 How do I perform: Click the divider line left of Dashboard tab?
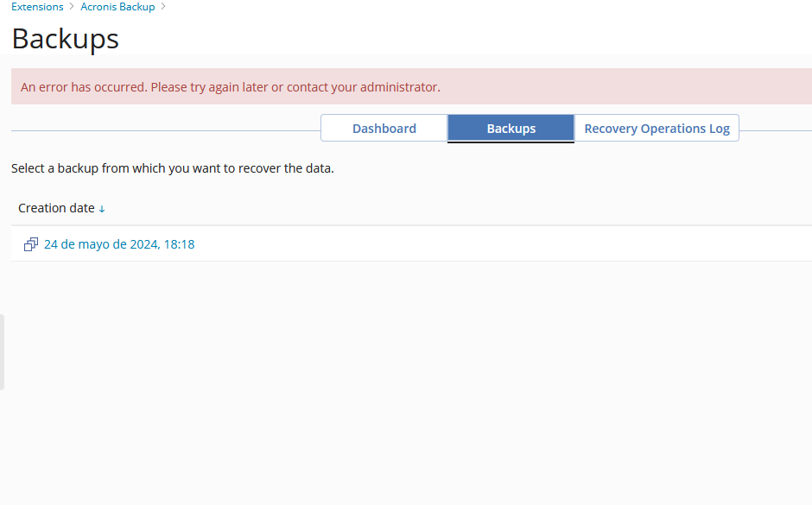click(x=164, y=131)
